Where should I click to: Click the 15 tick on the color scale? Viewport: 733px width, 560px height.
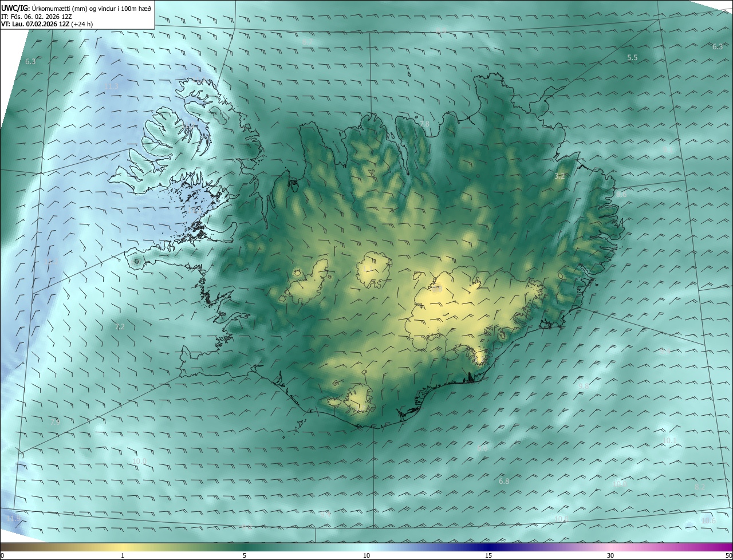click(488, 556)
